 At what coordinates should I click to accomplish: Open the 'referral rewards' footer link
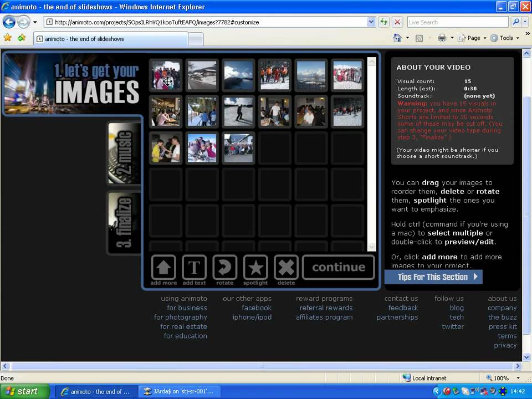pos(326,308)
